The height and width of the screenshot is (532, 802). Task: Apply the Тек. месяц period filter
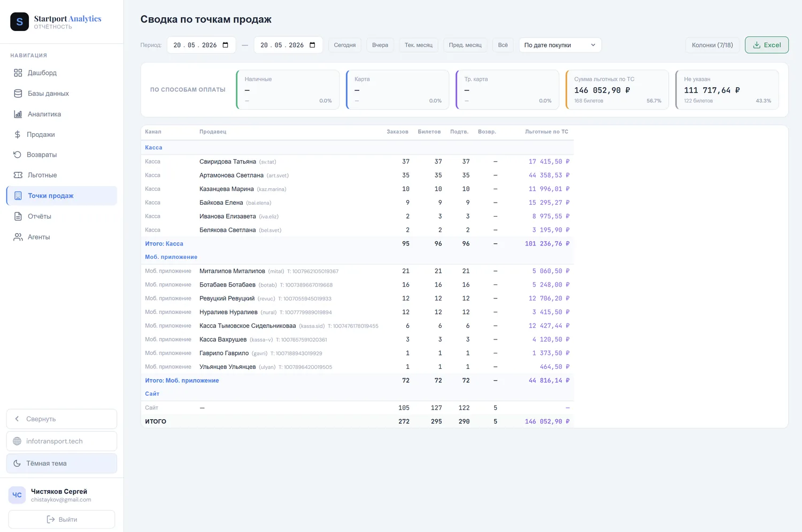coord(419,45)
